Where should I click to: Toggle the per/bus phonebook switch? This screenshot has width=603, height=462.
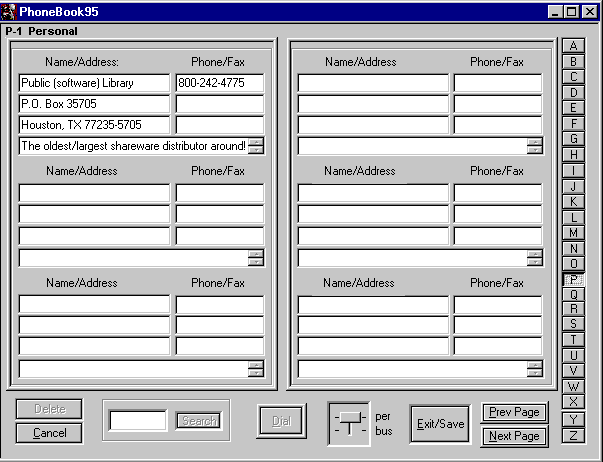(x=348, y=423)
